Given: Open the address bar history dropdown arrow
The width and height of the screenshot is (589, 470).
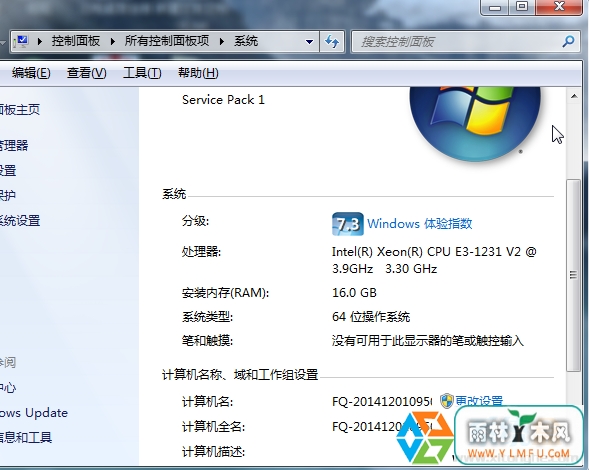Looking at the screenshot, I should (x=310, y=41).
